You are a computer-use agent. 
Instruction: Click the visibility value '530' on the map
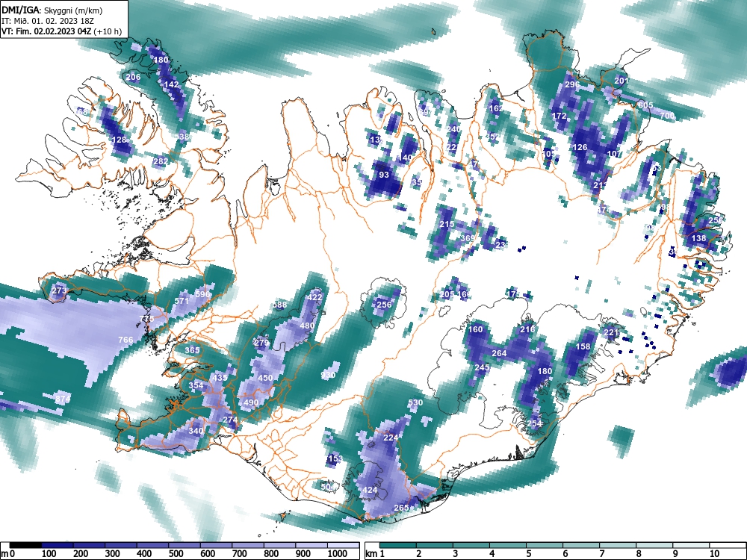pyautogui.click(x=415, y=403)
